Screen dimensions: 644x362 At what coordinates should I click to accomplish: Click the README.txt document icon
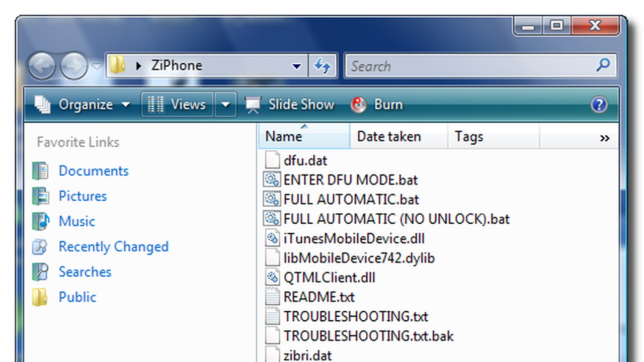point(272,297)
